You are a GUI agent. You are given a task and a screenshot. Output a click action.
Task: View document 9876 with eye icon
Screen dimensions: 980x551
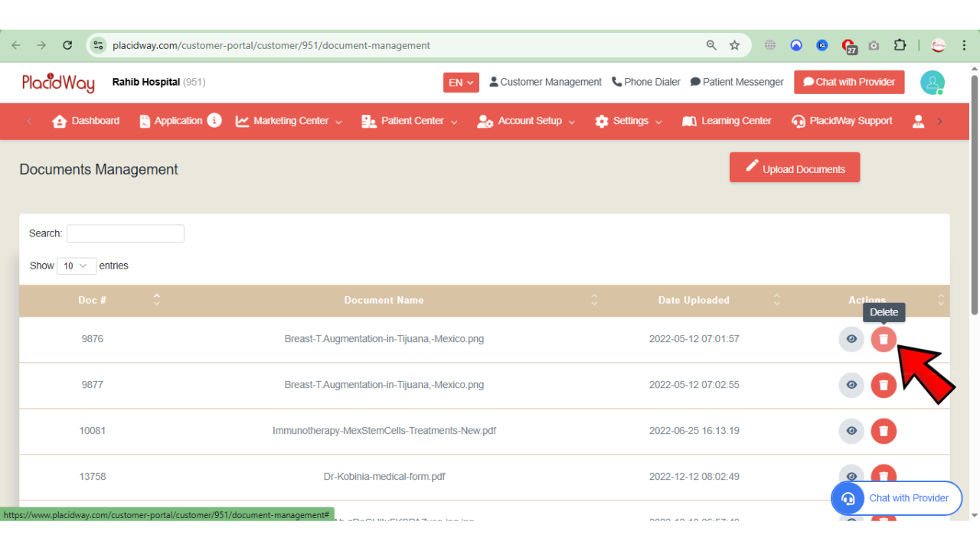pyautogui.click(x=851, y=339)
